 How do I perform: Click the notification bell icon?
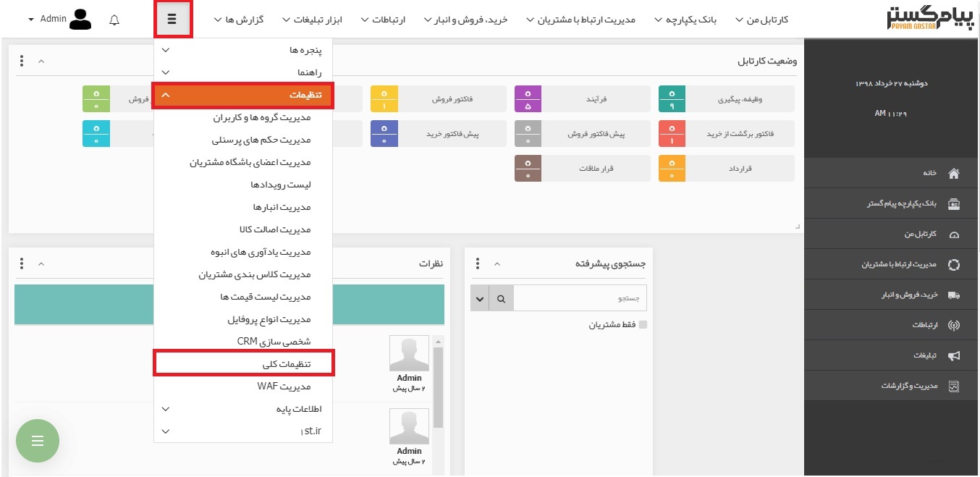click(x=114, y=20)
